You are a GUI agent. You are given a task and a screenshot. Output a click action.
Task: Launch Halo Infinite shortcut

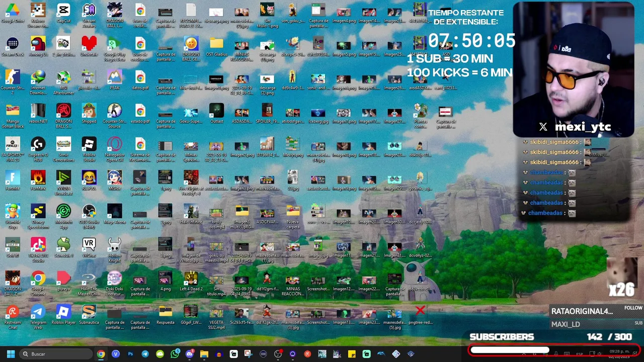tap(191, 215)
